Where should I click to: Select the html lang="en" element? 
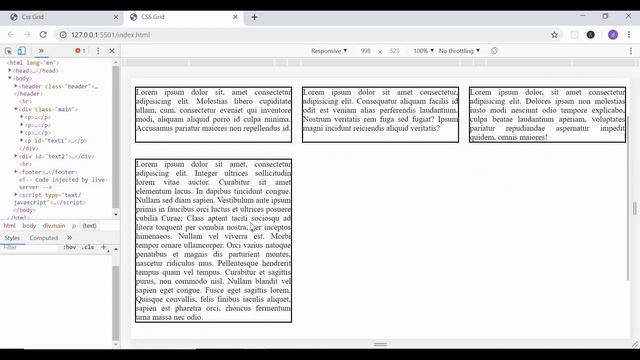[x=33, y=63]
